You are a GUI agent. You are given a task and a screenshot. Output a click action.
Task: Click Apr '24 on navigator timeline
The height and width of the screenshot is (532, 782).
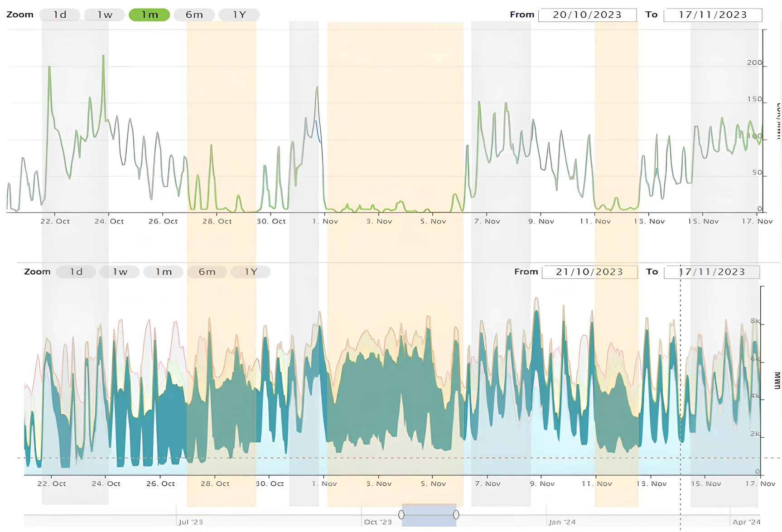coord(746,522)
